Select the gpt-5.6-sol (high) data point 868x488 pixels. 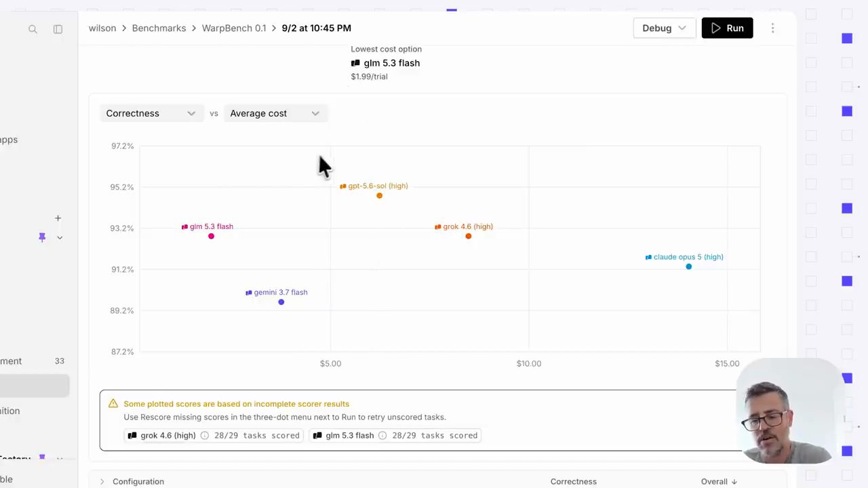tap(379, 195)
